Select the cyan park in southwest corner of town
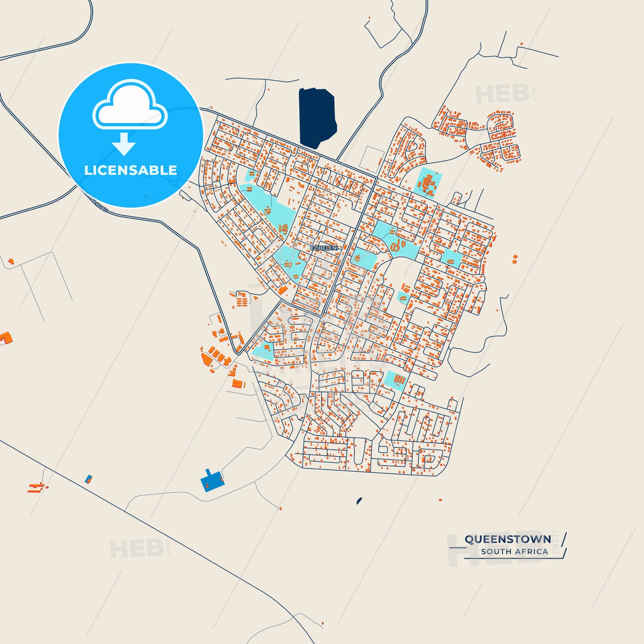The width and height of the screenshot is (644, 644). click(x=263, y=351)
